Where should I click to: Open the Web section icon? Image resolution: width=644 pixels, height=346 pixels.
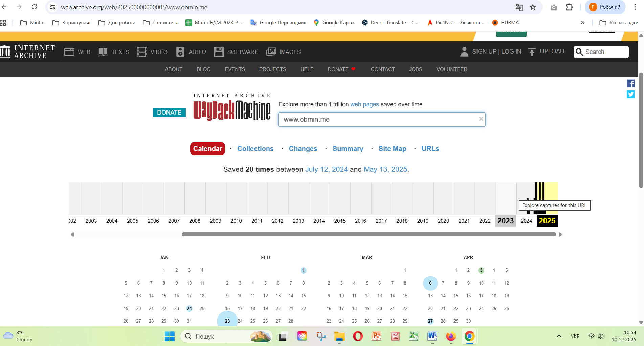(69, 52)
